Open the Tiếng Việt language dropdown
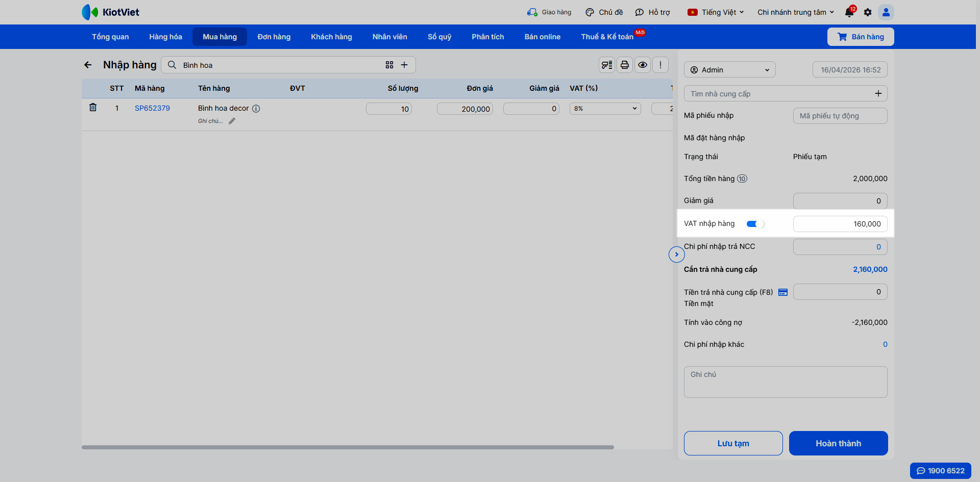The height and width of the screenshot is (482, 980). (x=716, y=12)
